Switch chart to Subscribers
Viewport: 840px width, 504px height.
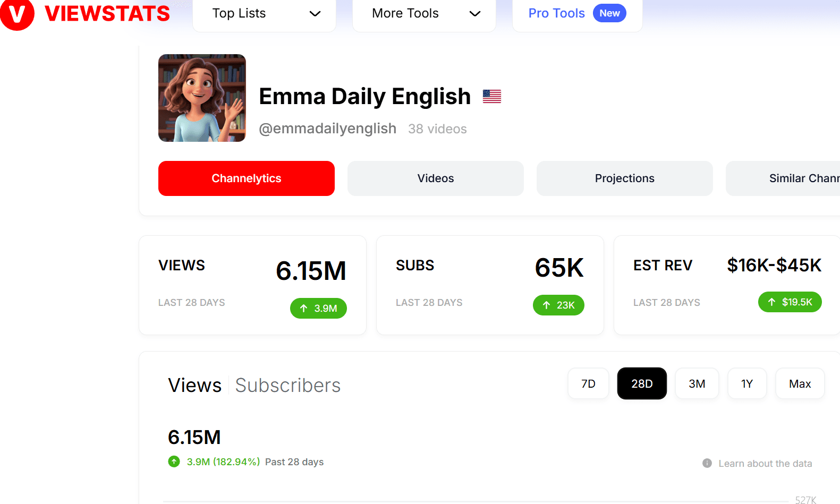pos(288,386)
